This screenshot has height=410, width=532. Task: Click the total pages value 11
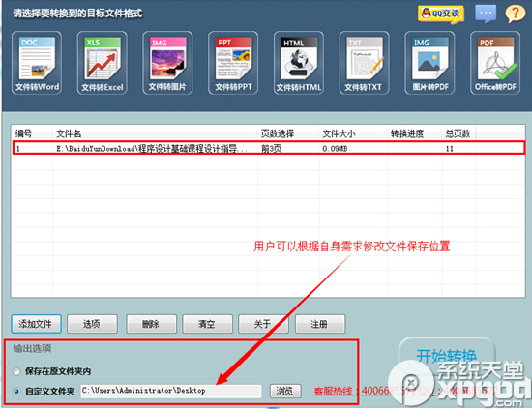tap(449, 149)
